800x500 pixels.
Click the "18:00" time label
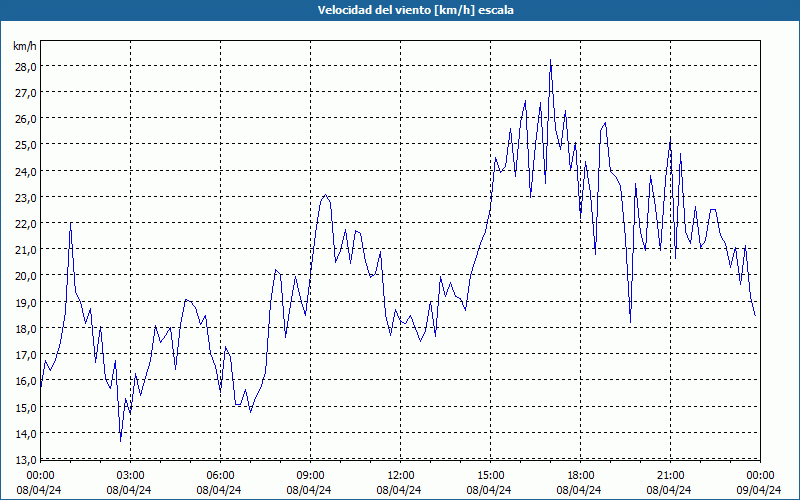pos(581,476)
